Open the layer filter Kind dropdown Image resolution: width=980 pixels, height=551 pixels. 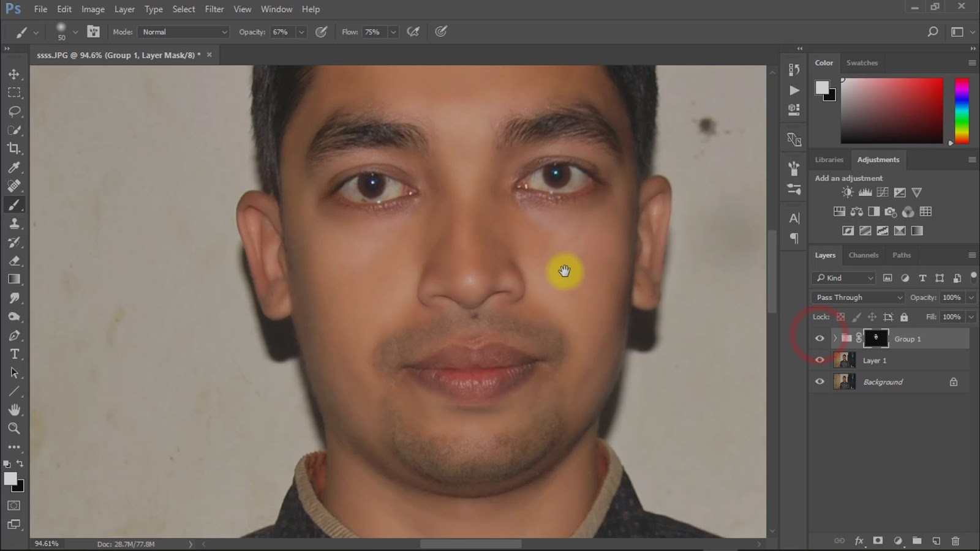[x=844, y=278]
